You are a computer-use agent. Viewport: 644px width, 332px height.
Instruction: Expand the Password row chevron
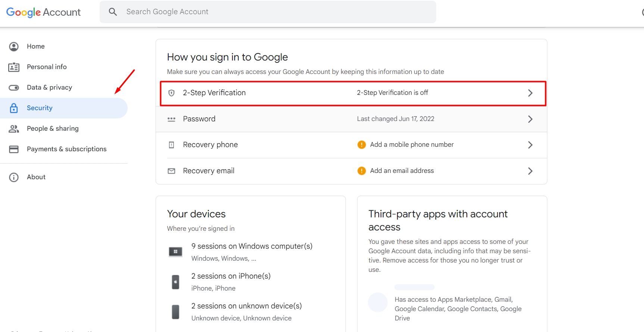tap(530, 119)
